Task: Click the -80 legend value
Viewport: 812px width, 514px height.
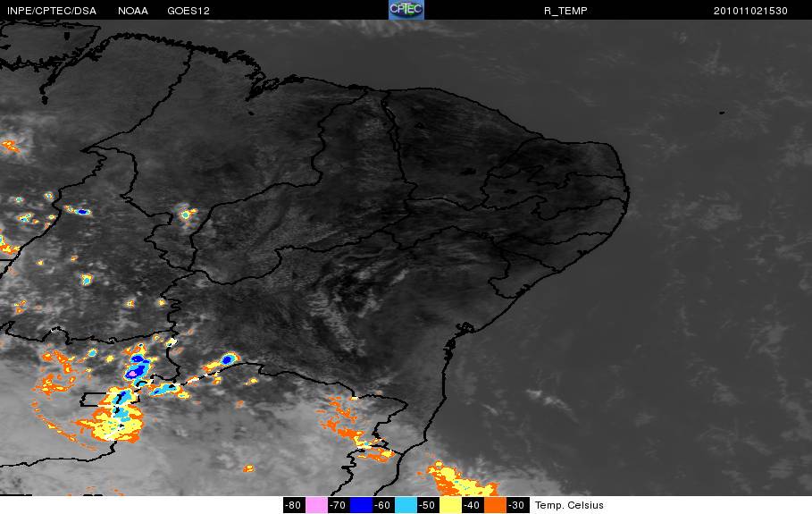Action: (x=294, y=505)
